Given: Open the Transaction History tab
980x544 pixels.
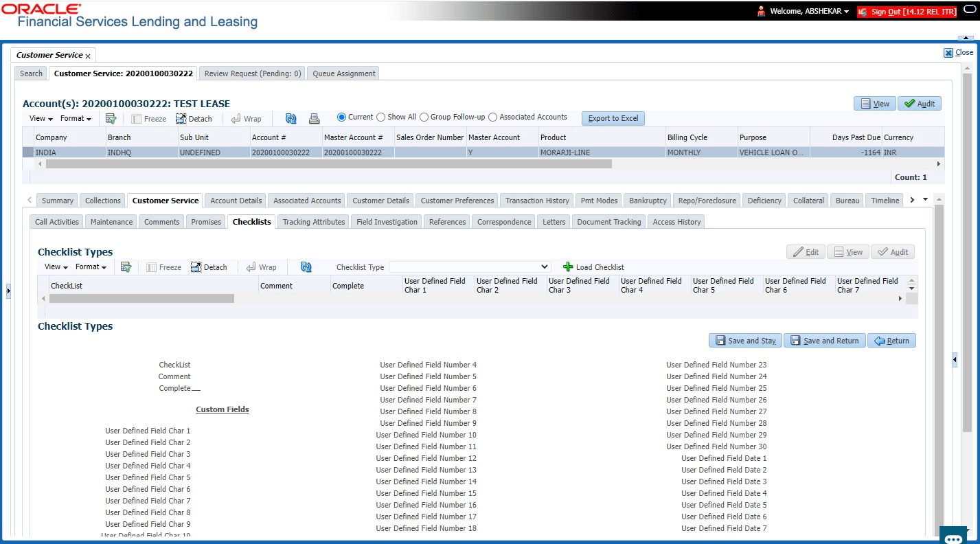Looking at the screenshot, I should [537, 201].
